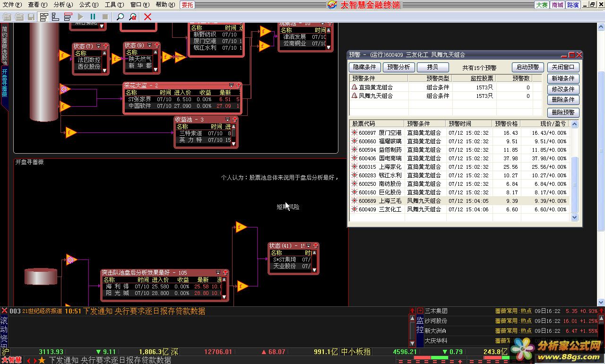Click the 新增条件 button
The image size is (605, 364).
pyautogui.click(x=563, y=78)
